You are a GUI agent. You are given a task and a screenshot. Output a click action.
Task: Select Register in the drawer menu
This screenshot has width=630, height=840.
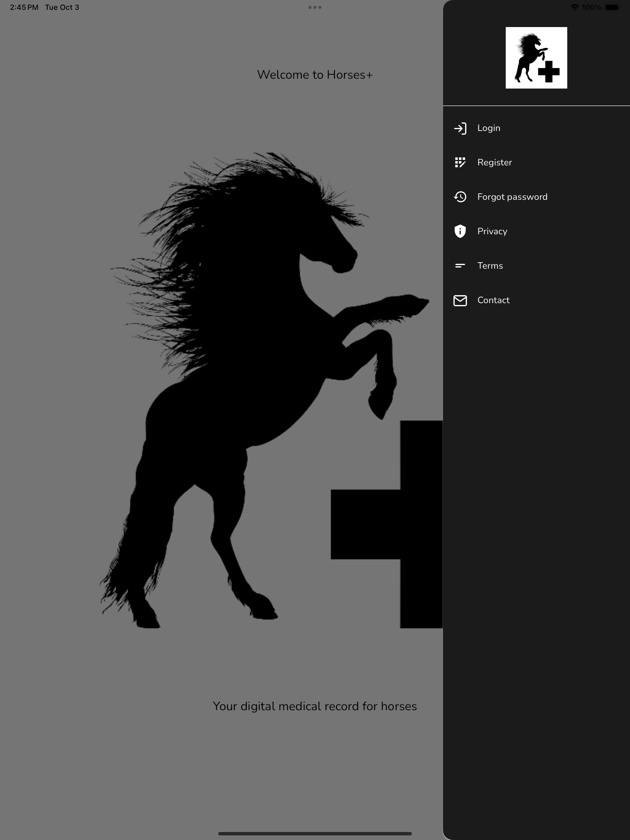[536, 163]
